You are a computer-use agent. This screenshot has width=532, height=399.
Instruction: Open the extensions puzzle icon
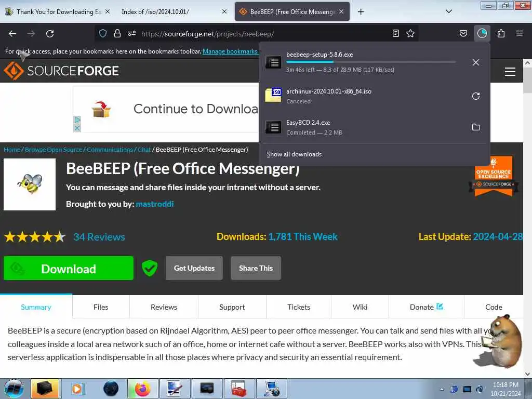501,33
